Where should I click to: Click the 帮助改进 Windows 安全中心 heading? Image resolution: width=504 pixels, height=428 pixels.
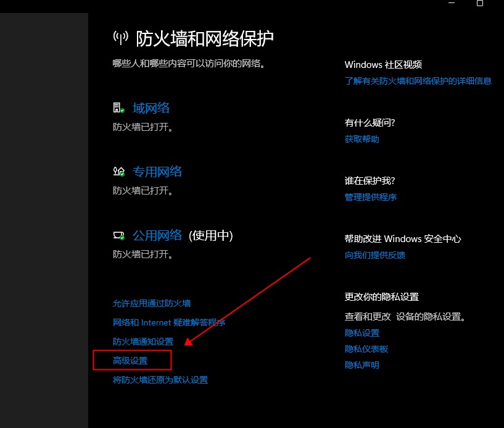(x=403, y=239)
